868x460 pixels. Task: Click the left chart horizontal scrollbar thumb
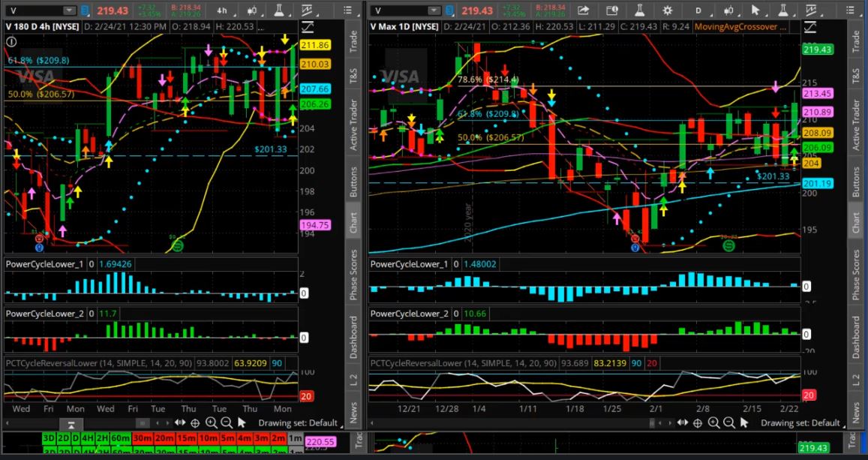click(x=143, y=423)
